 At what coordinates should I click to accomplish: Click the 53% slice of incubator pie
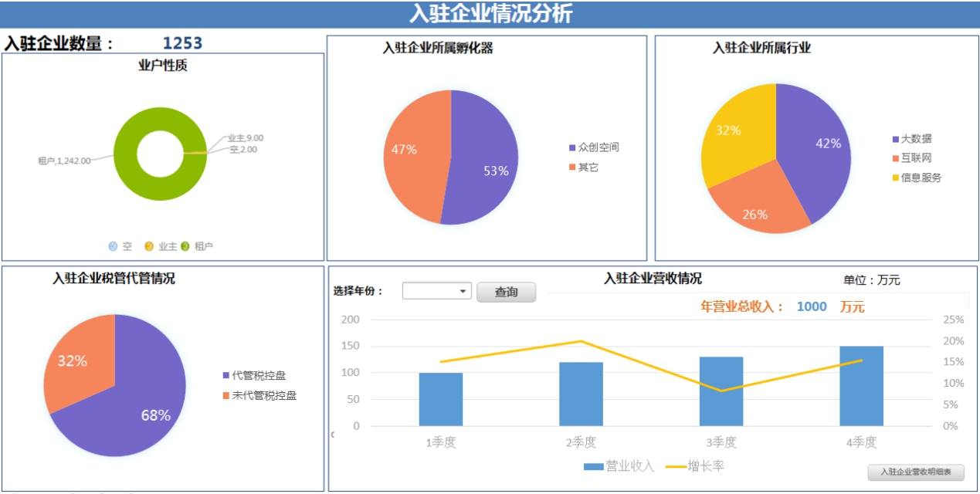click(x=483, y=162)
